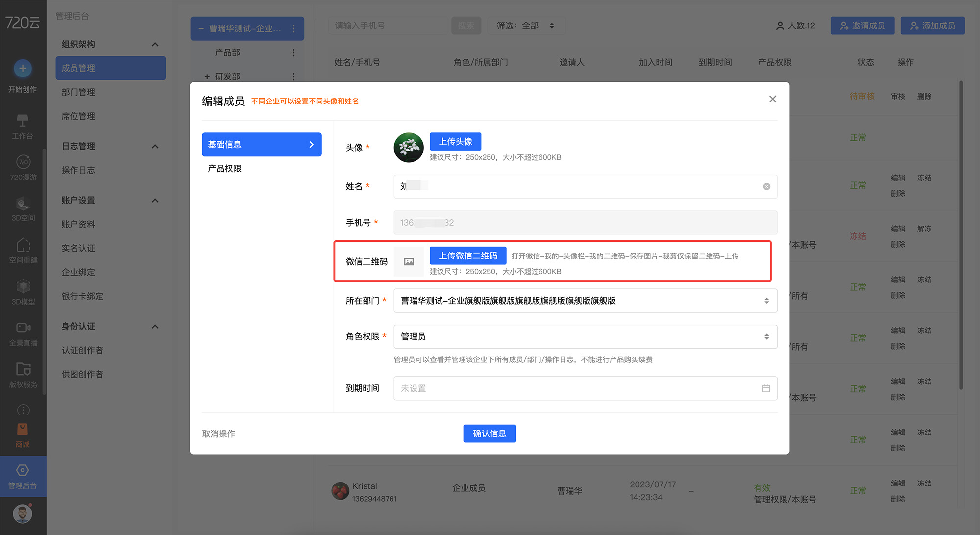Click the 开始创作 plus icon
The height and width of the screenshot is (535, 980).
(23, 68)
